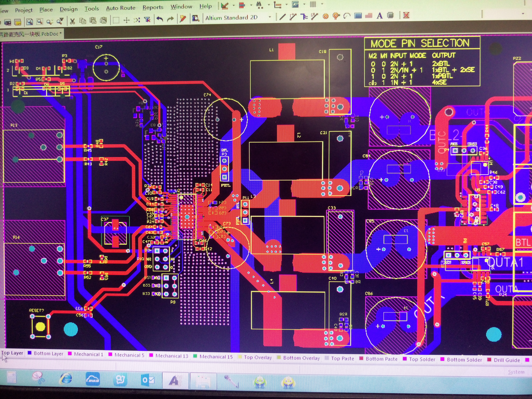Screen dimensions: 532x399
Task: Click the Place Component chip icon
Action: point(391,16)
